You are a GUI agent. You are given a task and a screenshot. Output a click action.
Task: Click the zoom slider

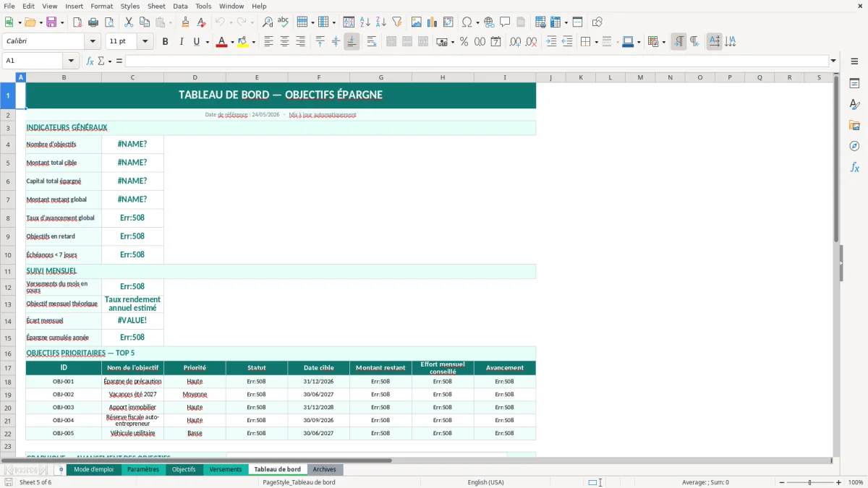tap(809, 482)
